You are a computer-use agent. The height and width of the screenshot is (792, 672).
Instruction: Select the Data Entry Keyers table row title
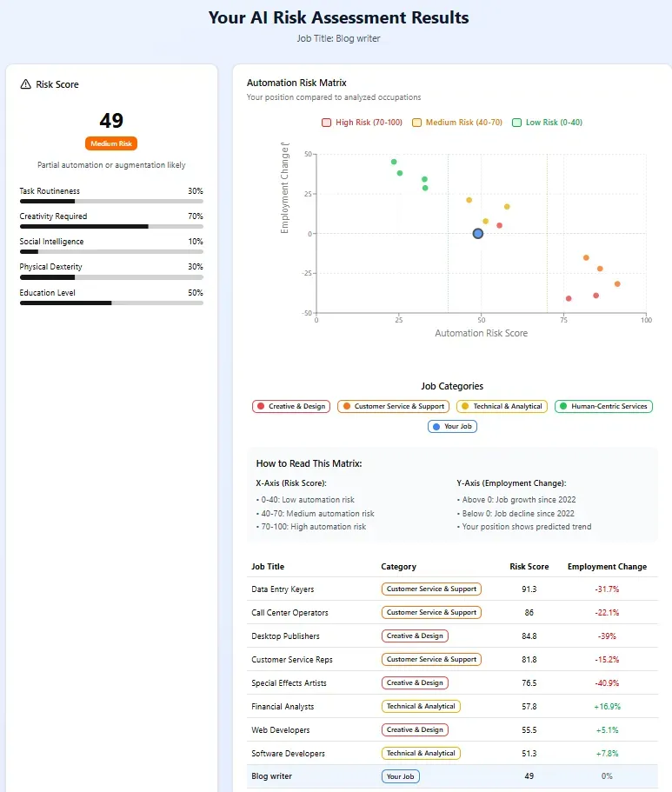point(283,589)
